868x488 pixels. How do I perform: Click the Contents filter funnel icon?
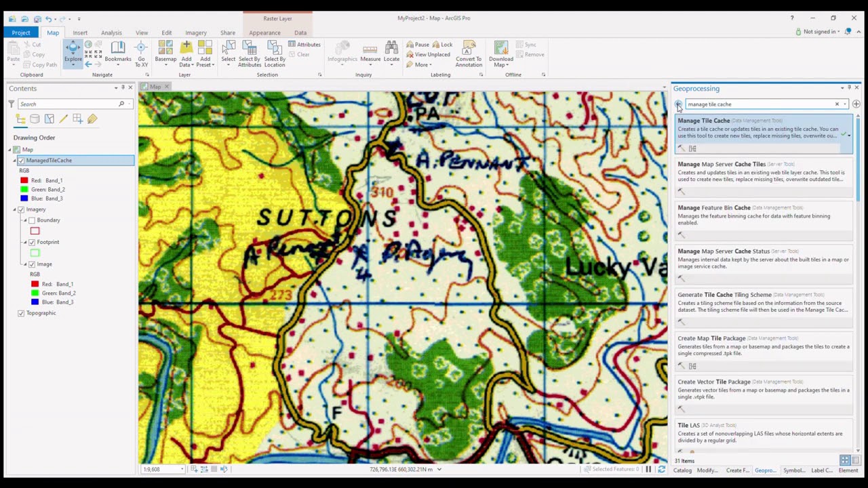[12, 104]
